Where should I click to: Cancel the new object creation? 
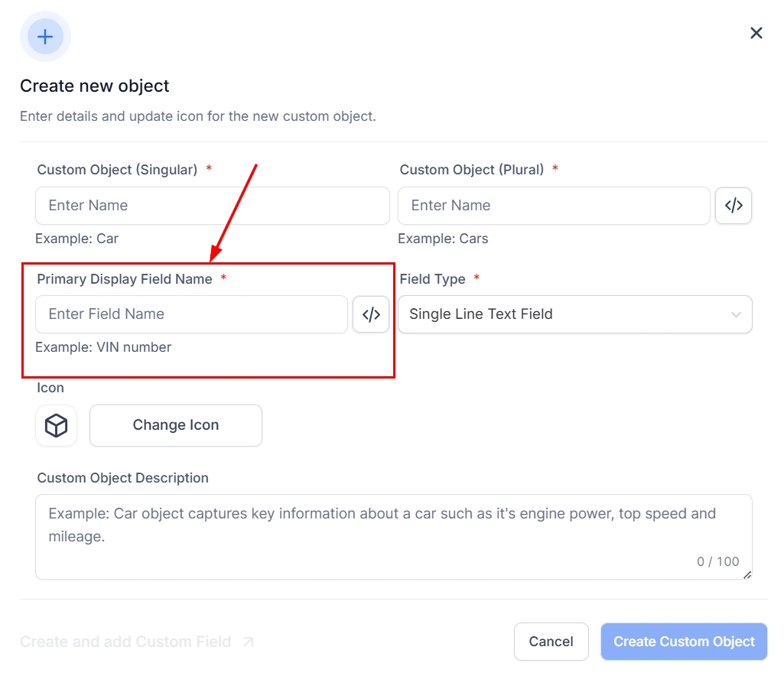pyautogui.click(x=551, y=642)
